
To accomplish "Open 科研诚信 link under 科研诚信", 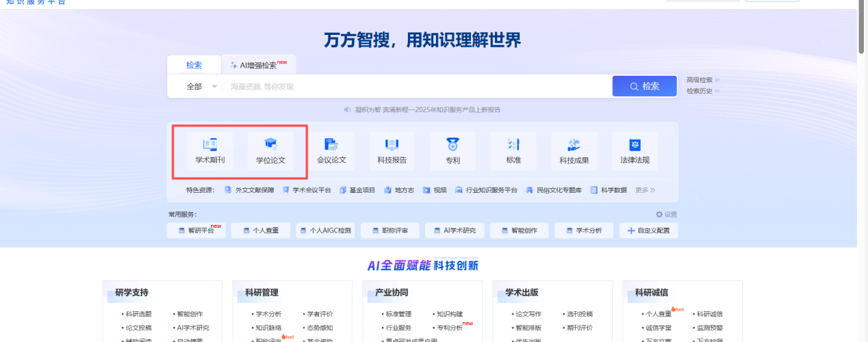I will 710,314.
